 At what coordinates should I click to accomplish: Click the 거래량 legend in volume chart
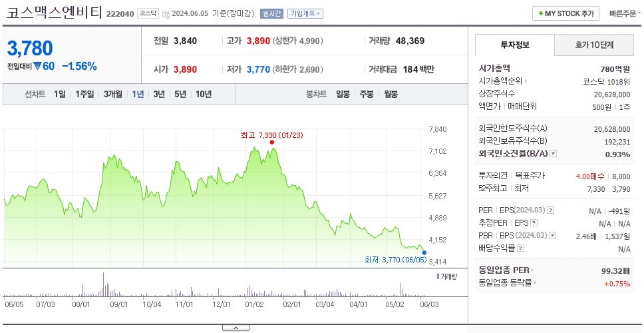point(447,276)
